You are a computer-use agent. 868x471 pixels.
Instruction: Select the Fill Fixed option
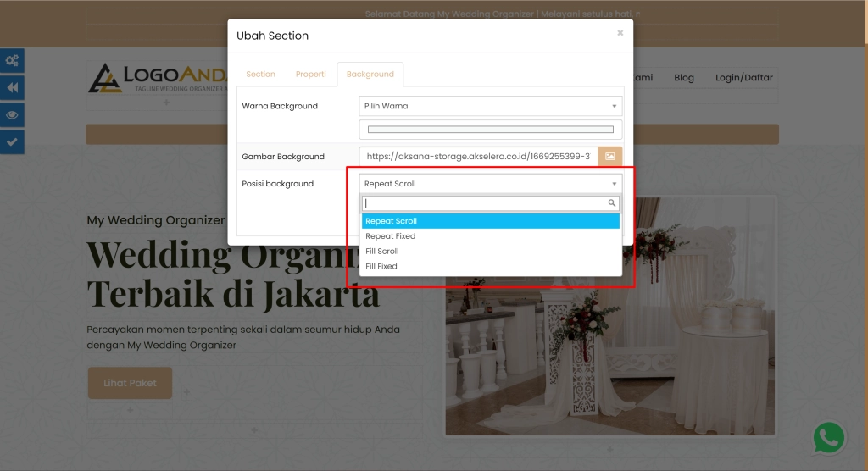pos(381,267)
